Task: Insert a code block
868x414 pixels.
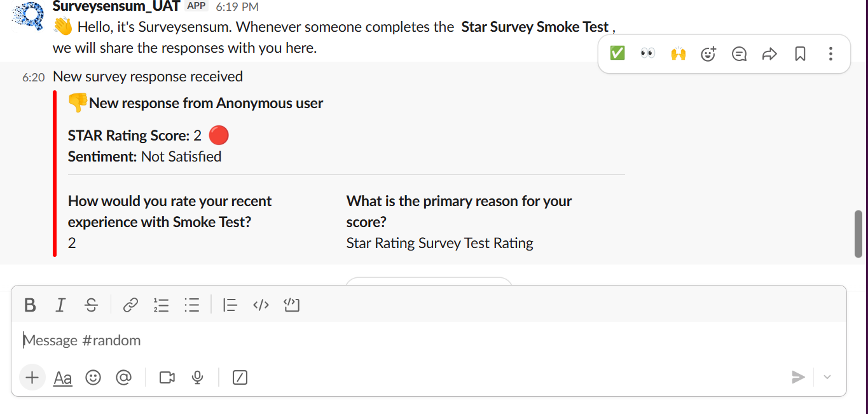Action: (x=292, y=305)
